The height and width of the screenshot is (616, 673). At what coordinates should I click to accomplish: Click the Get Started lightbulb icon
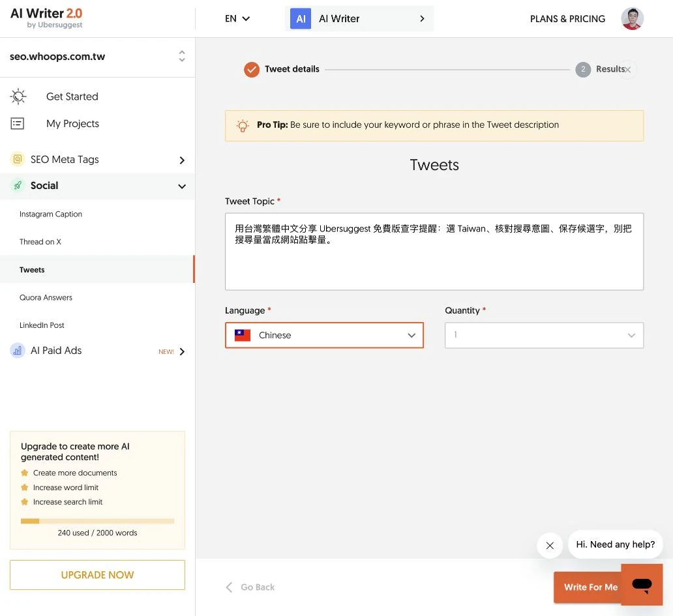point(18,96)
